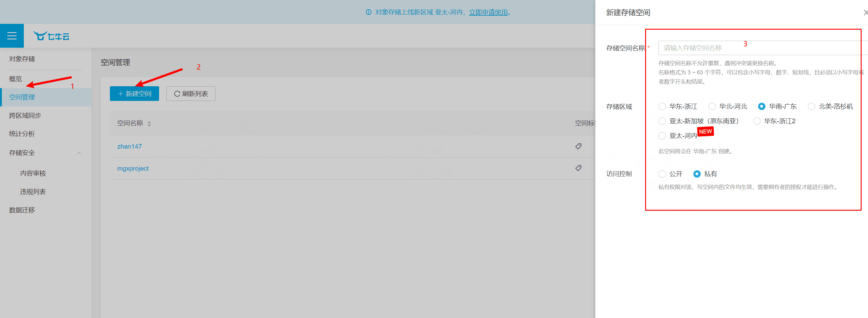Set access control to 私有
The image size is (868, 318).
697,174
